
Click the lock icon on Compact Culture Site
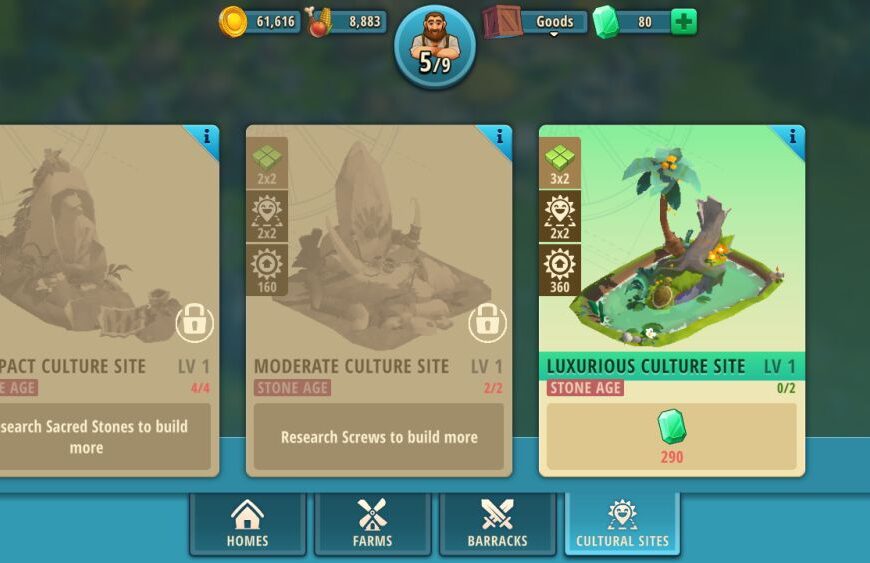[x=195, y=323]
